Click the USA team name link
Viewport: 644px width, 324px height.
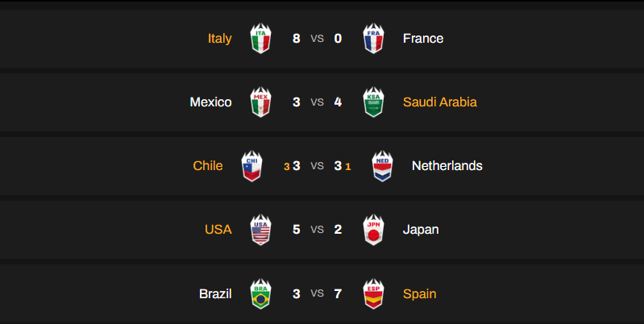pyautogui.click(x=218, y=230)
